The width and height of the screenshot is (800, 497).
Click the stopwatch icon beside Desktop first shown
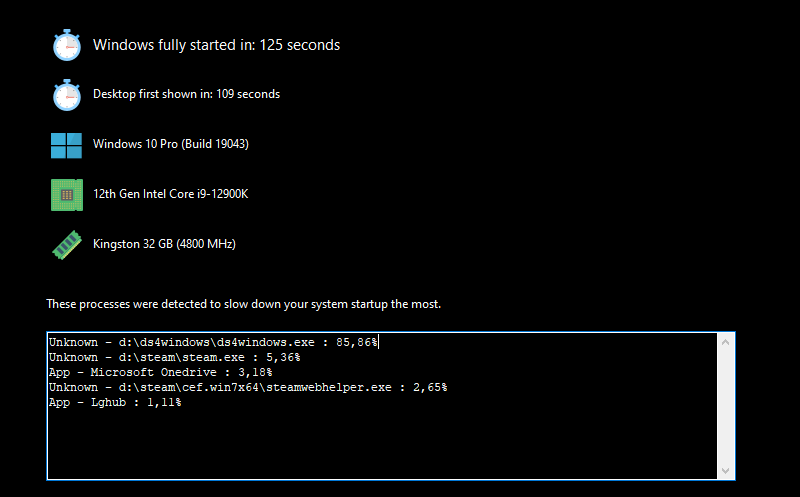67,94
